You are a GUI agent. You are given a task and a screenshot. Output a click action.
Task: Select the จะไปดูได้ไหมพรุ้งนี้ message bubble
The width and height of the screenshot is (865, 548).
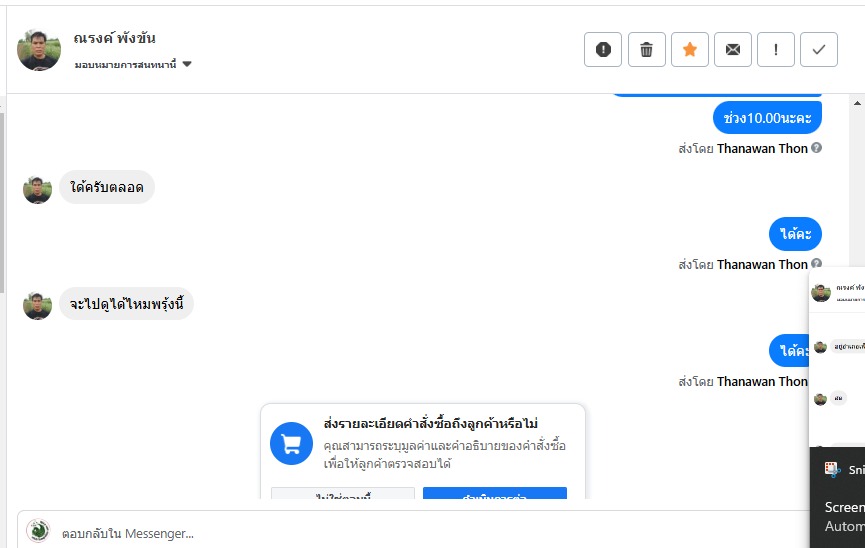pyautogui.click(x=126, y=304)
